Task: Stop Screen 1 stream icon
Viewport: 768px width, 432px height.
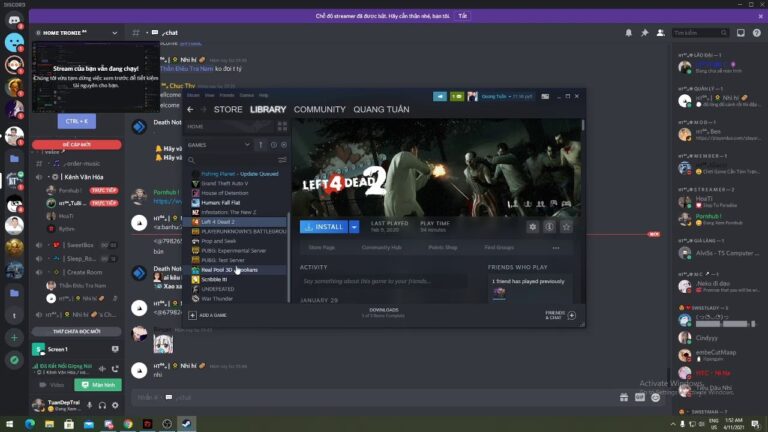Action: pos(115,349)
